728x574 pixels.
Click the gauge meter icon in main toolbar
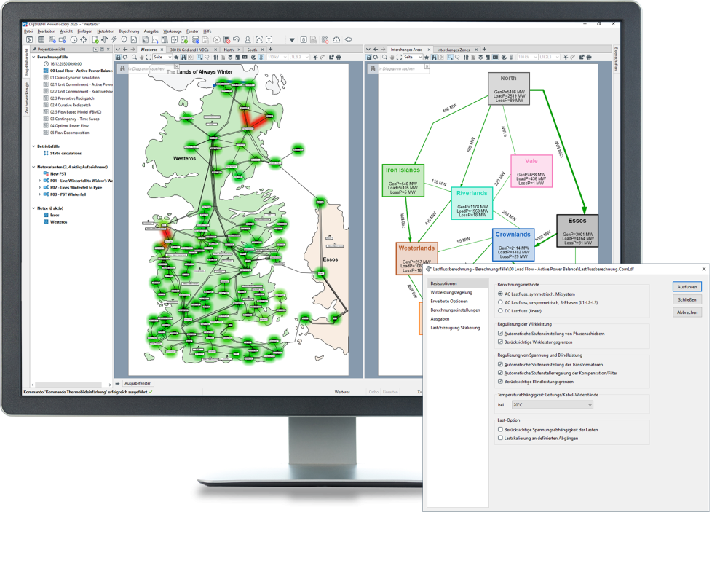[x=336, y=39]
